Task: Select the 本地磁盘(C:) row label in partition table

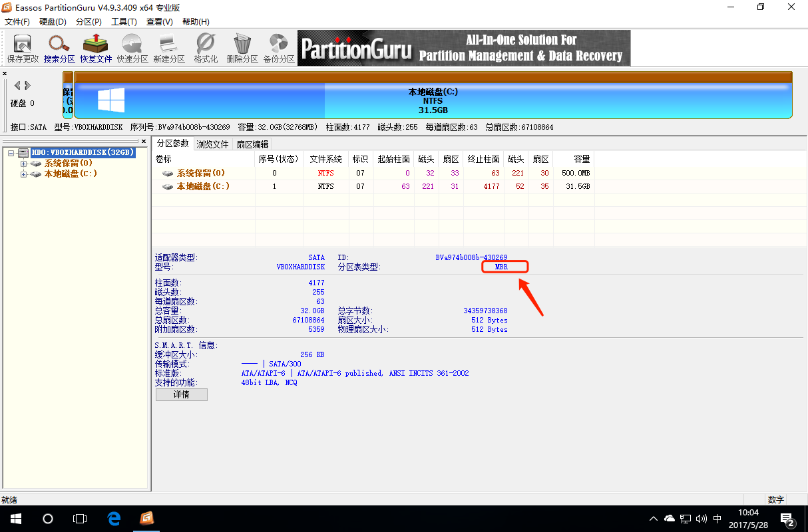Action: [203, 187]
